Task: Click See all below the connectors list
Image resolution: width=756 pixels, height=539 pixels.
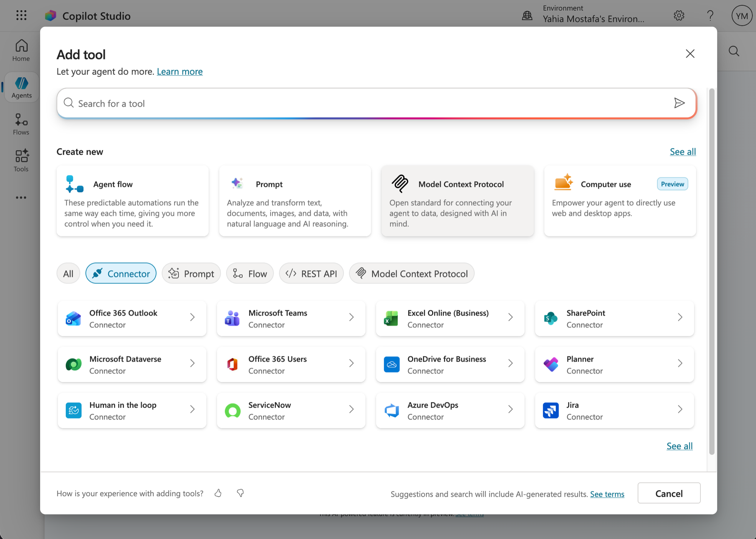Action: tap(679, 446)
